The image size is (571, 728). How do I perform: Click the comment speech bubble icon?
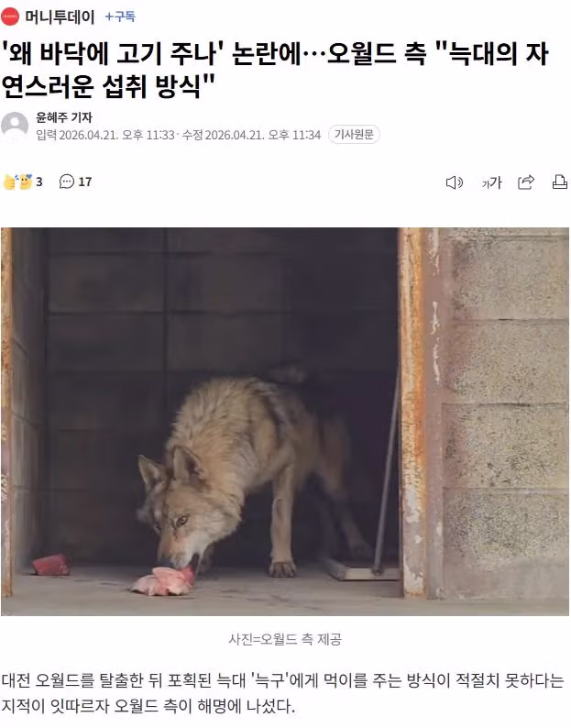(x=66, y=182)
